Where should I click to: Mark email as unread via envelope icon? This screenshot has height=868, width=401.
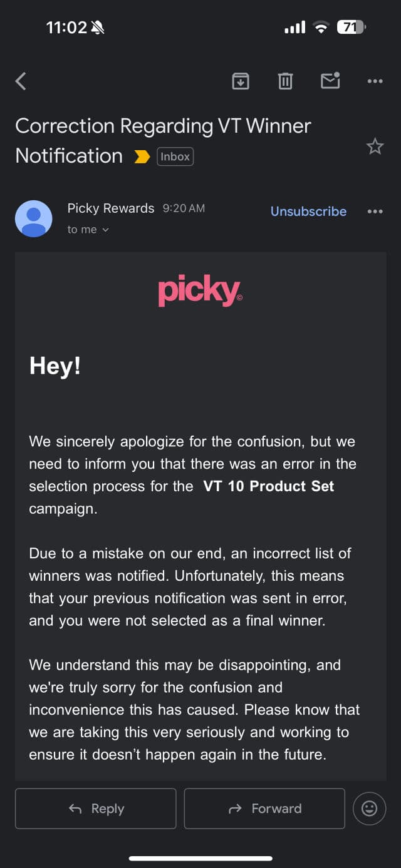pos(330,80)
